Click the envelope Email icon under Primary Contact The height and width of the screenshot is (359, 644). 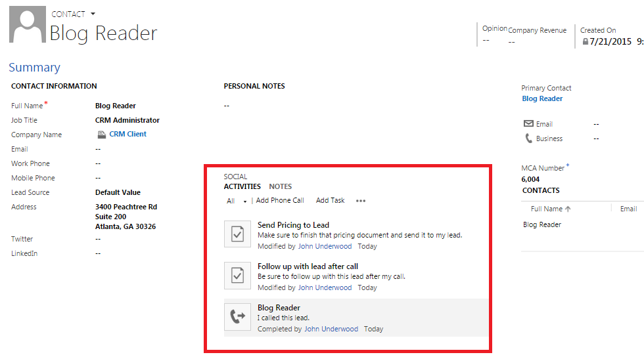(x=528, y=124)
